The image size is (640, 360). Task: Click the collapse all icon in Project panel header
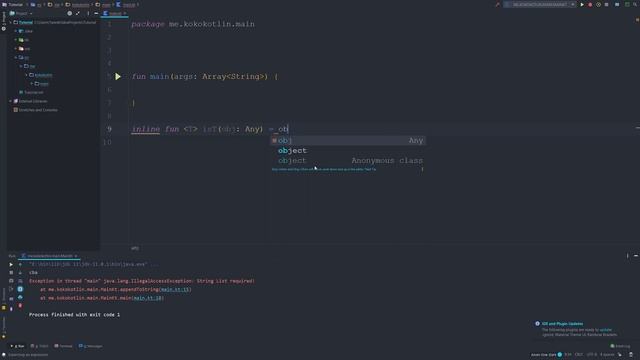point(78,13)
